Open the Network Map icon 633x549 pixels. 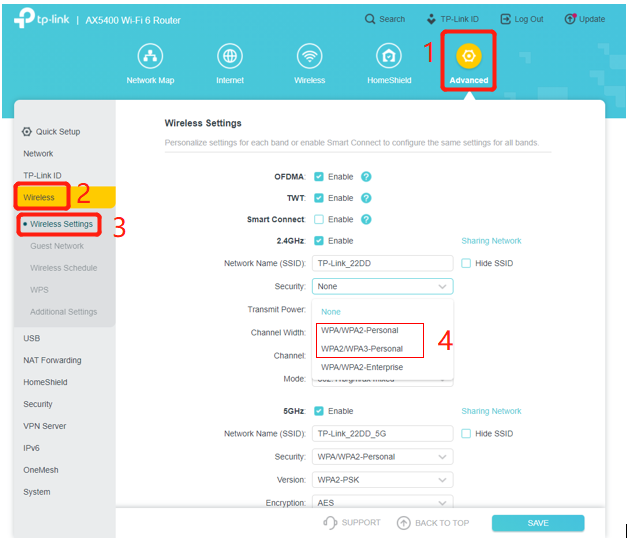pyautogui.click(x=150, y=56)
